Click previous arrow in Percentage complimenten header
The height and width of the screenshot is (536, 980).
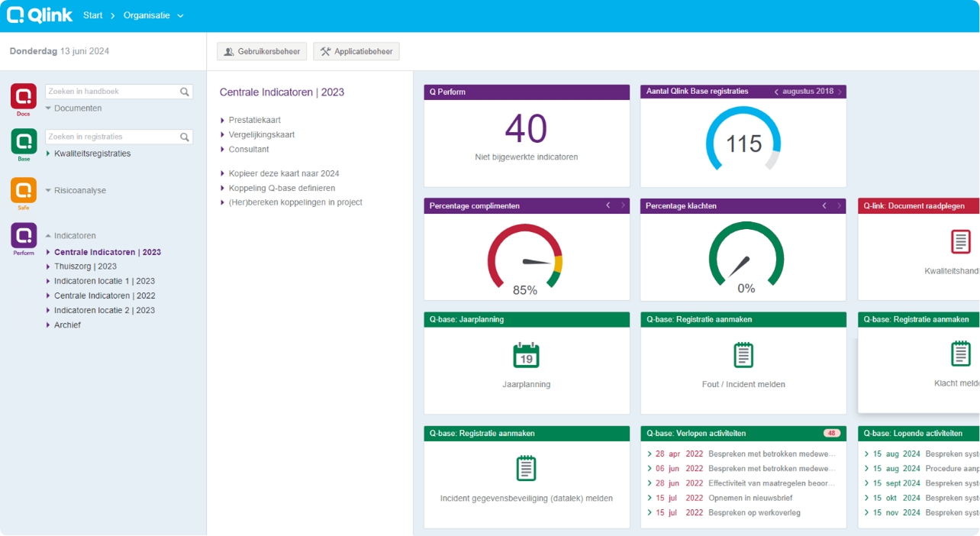(608, 205)
